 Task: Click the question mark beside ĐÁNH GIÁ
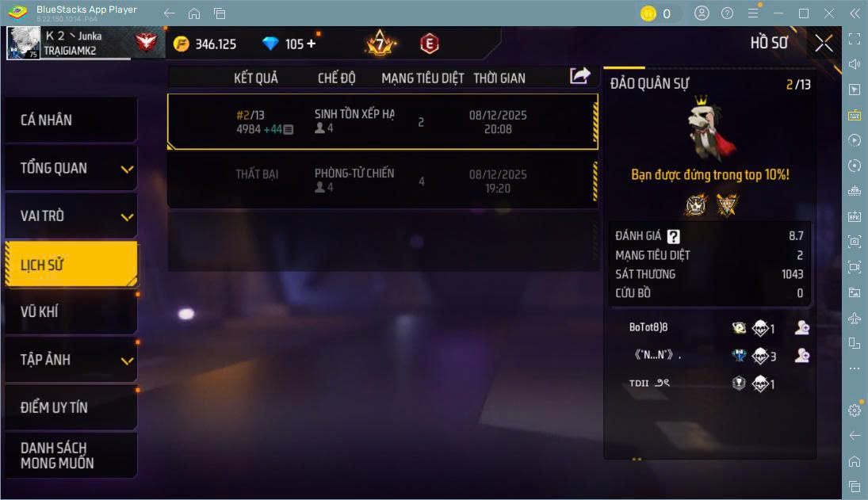point(673,237)
